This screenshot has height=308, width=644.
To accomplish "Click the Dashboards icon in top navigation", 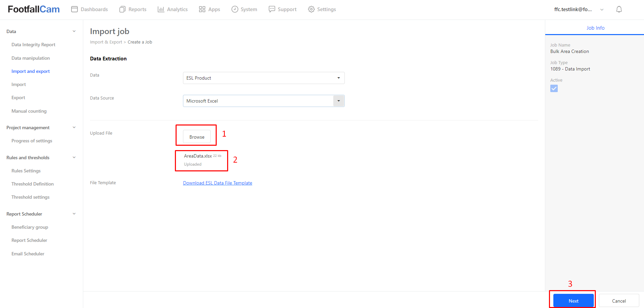I will coord(74,9).
